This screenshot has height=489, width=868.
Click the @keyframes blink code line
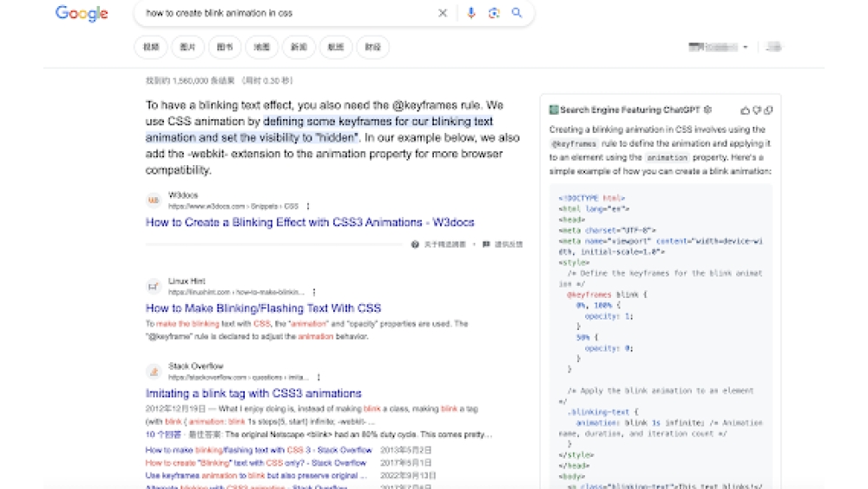click(607, 294)
